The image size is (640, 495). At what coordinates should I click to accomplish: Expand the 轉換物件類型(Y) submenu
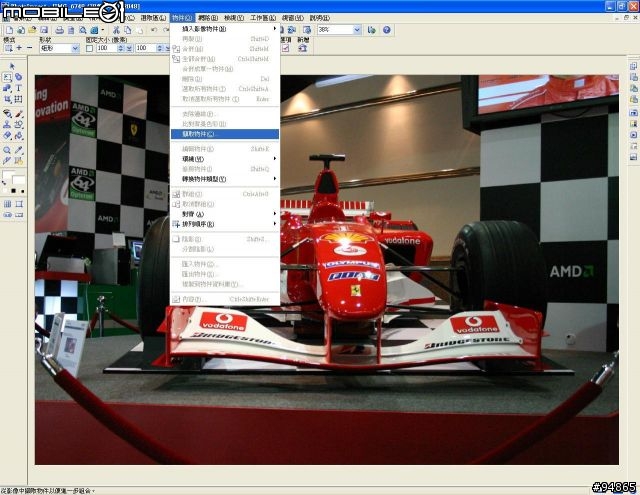click(224, 179)
